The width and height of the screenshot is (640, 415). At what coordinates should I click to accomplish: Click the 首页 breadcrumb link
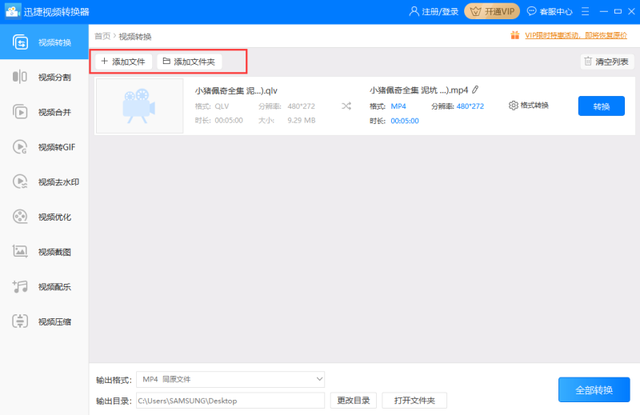click(x=102, y=36)
